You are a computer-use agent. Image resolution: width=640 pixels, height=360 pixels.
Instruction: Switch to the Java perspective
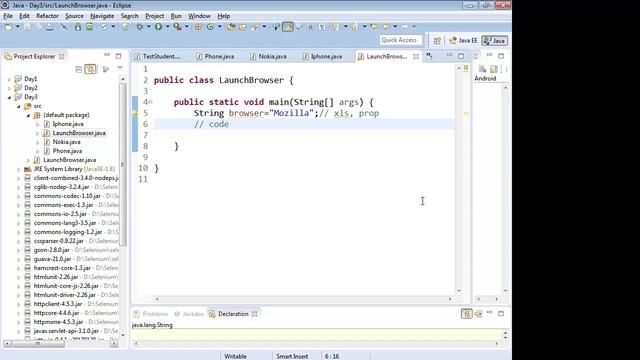pyautogui.click(x=494, y=40)
